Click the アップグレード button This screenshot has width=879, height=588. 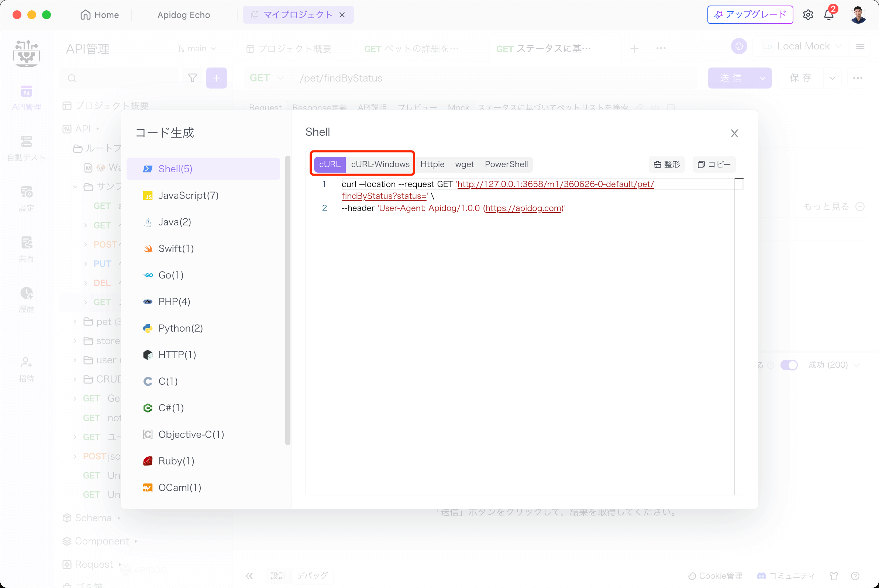(750, 15)
